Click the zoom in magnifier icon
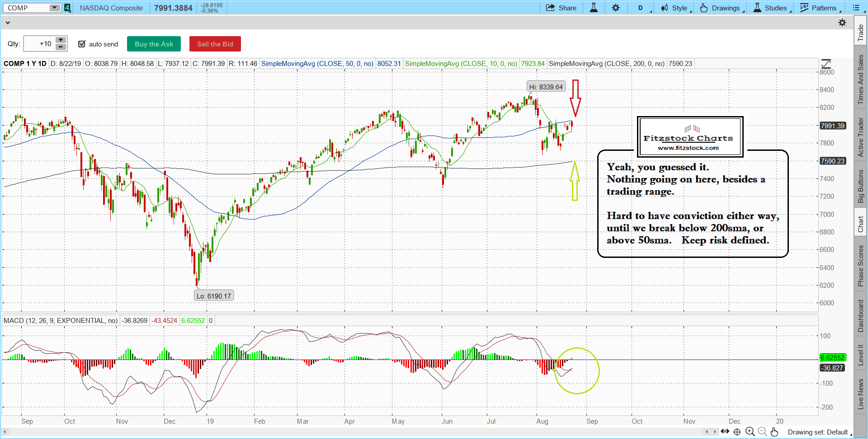The height and width of the screenshot is (439, 868). pyautogui.click(x=750, y=432)
